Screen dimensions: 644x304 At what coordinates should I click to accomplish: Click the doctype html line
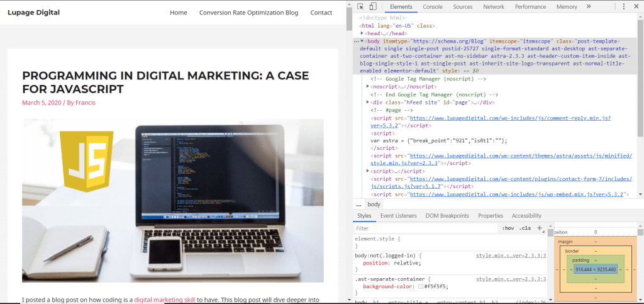tap(382, 18)
